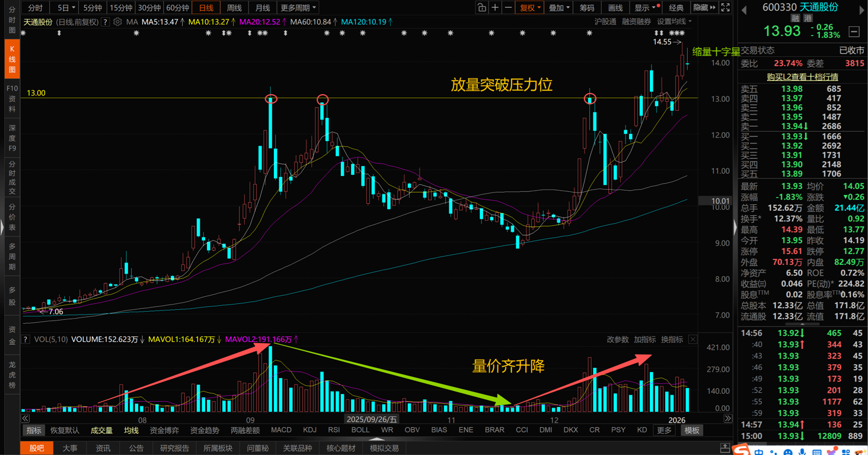Open F10资料 in left sidebar
This screenshot has width=868, height=455.
pos(12,99)
